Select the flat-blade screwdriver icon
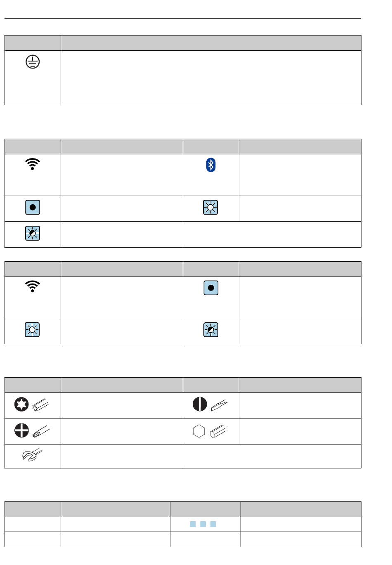Image resolution: width=392 pixels, height=565 pixels. pos(210,404)
